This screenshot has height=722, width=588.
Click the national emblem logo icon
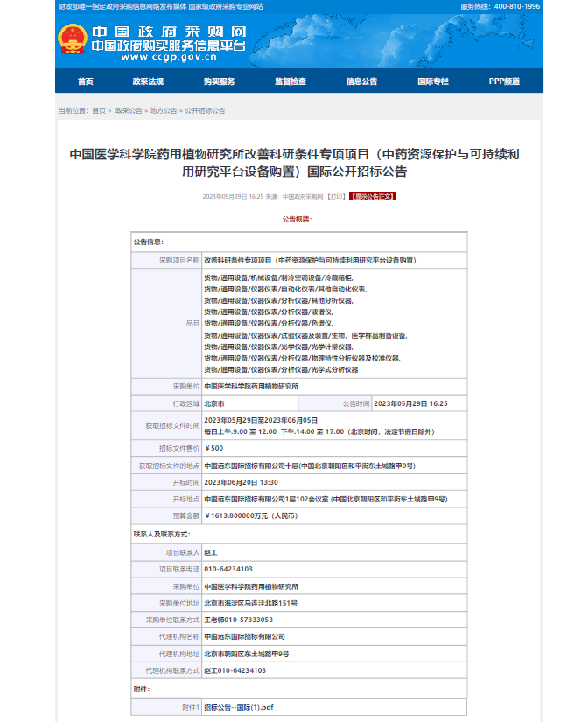73,39
